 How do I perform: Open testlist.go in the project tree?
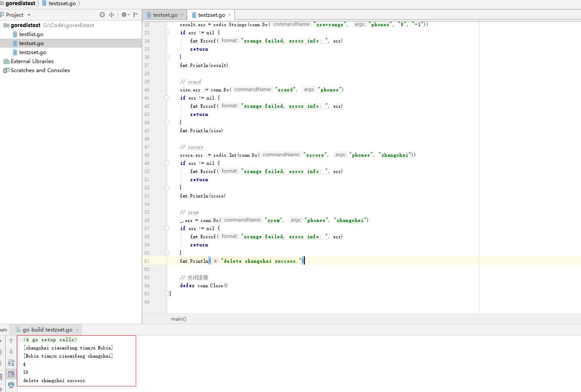click(71, 34)
